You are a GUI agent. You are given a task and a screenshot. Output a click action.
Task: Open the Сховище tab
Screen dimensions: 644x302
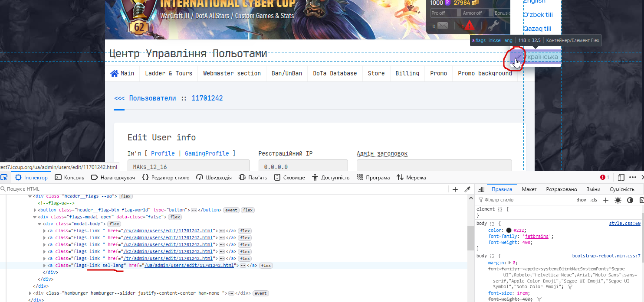click(x=289, y=177)
